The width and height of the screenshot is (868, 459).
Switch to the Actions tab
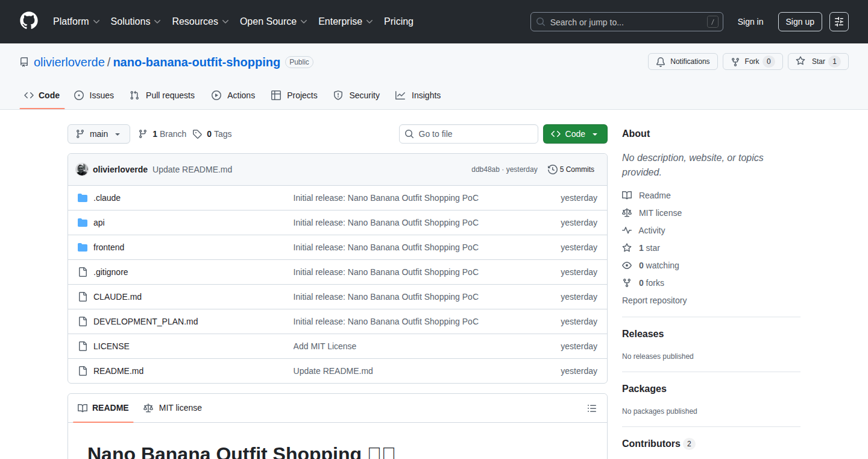pos(233,95)
